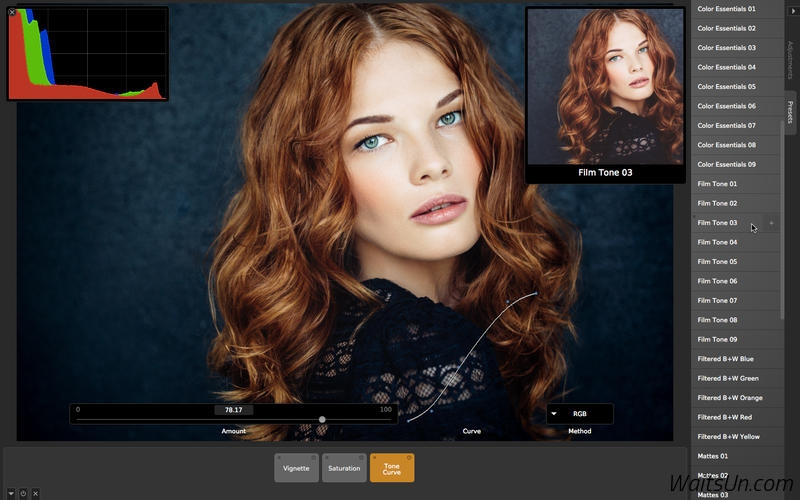Toggle the Saturation filter's corner indicator

361,458
